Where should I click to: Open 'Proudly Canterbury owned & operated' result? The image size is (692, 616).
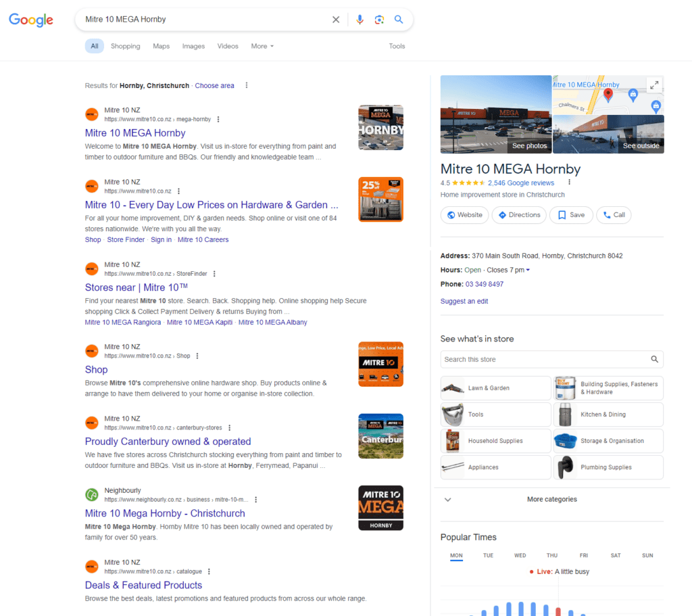tap(168, 442)
